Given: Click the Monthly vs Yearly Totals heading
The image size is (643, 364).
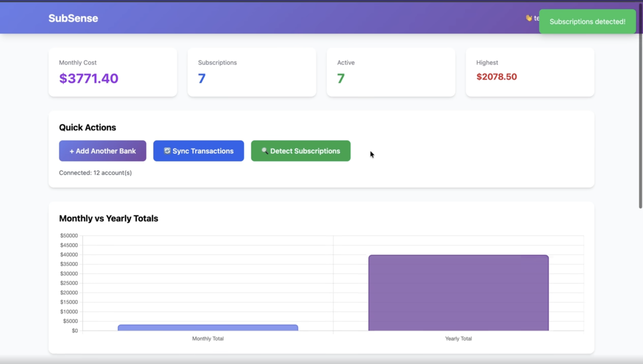Looking at the screenshot, I should coord(108,218).
